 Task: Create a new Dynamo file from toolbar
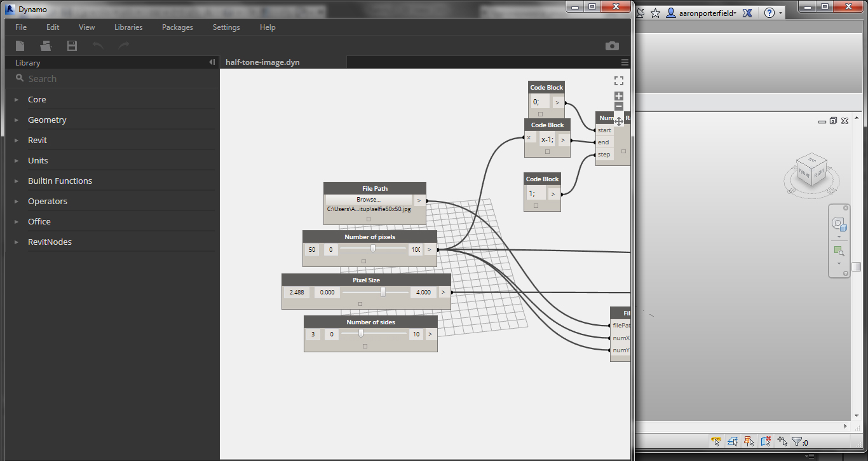tap(20, 46)
